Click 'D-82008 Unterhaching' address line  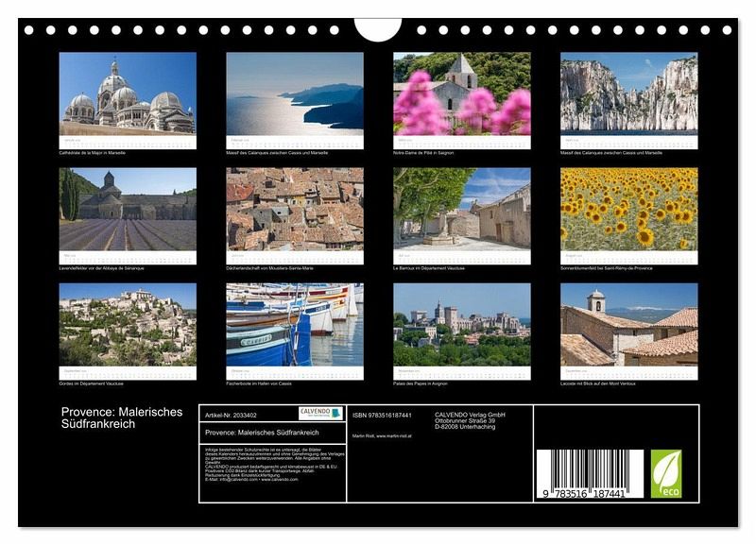click(465, 426)
